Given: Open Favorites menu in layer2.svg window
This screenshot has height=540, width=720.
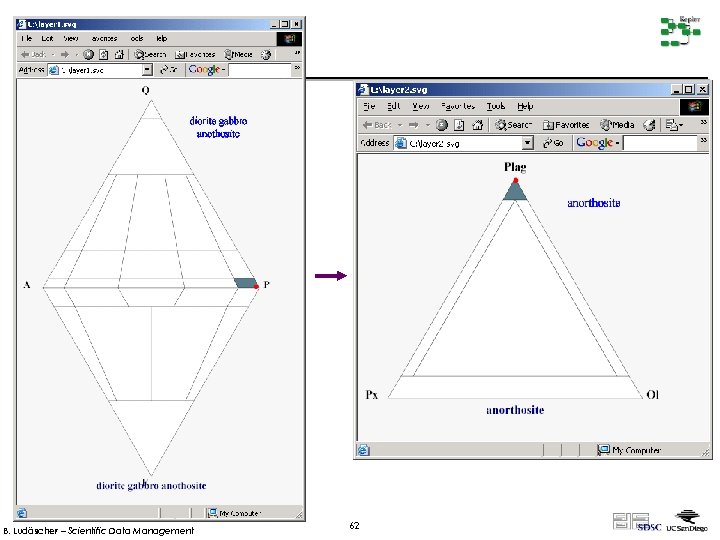Looking at the screenshot, I should 458,106.
